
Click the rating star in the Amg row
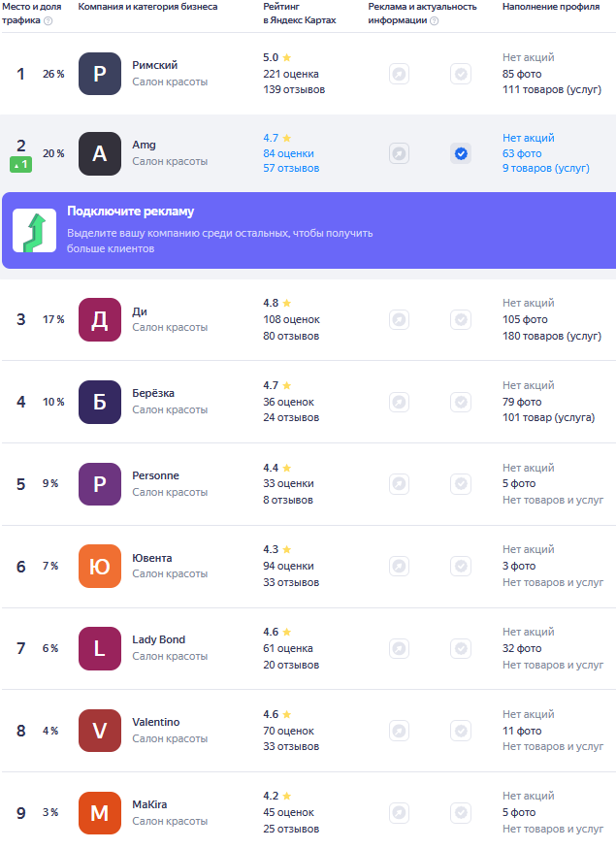coord(287,138)
